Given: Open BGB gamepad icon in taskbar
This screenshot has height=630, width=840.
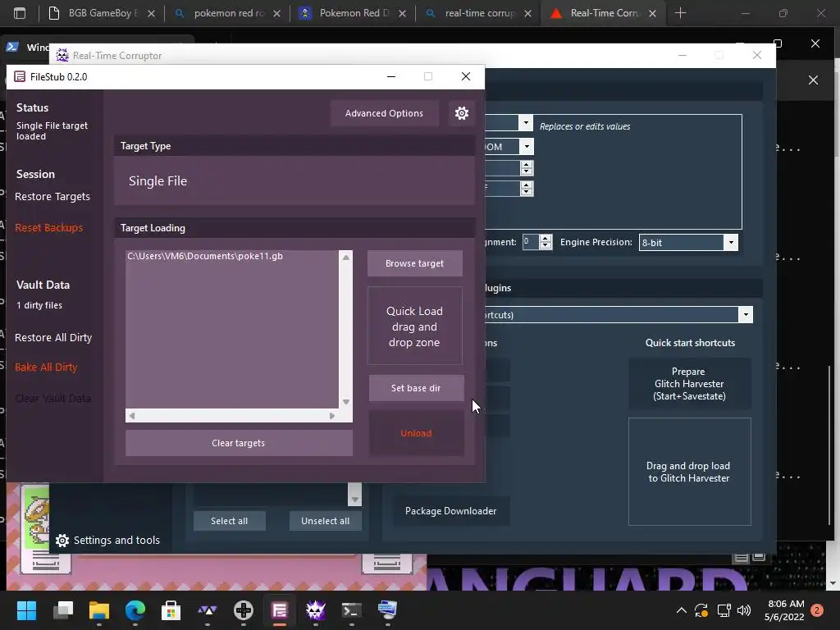Looking at the screenshot, I should pyautogui.click(x=243, y=610).
